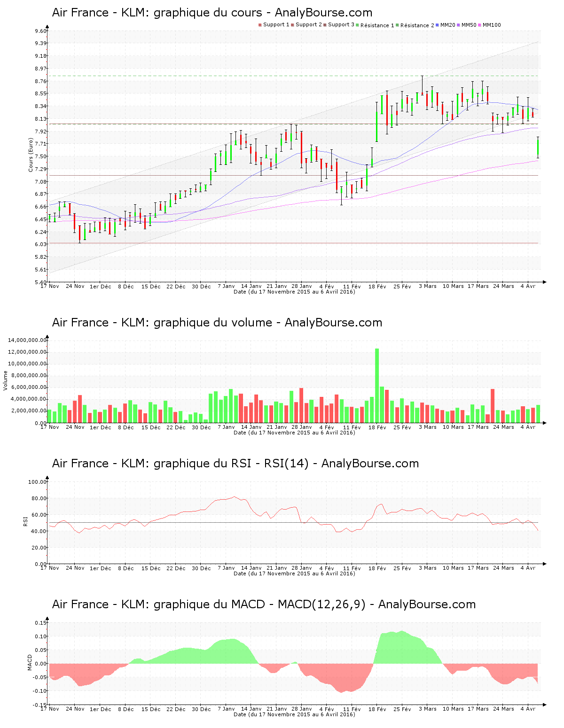Click the 5.40 value on the price axis

pos(41,282)
